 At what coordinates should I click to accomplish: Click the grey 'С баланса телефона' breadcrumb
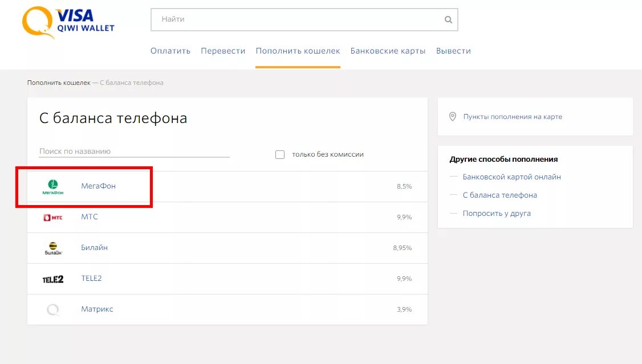(132, 83)
